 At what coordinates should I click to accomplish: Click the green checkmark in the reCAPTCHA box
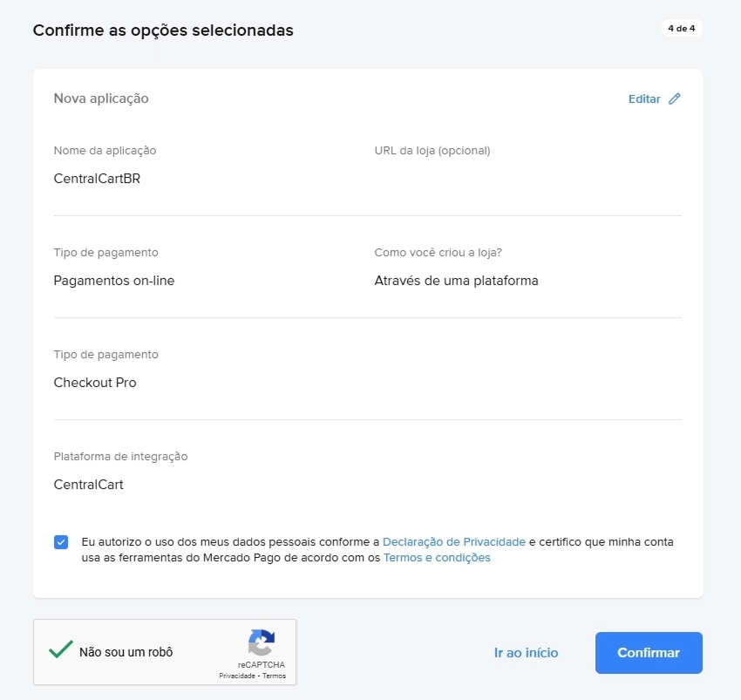[x=61, y=649]
